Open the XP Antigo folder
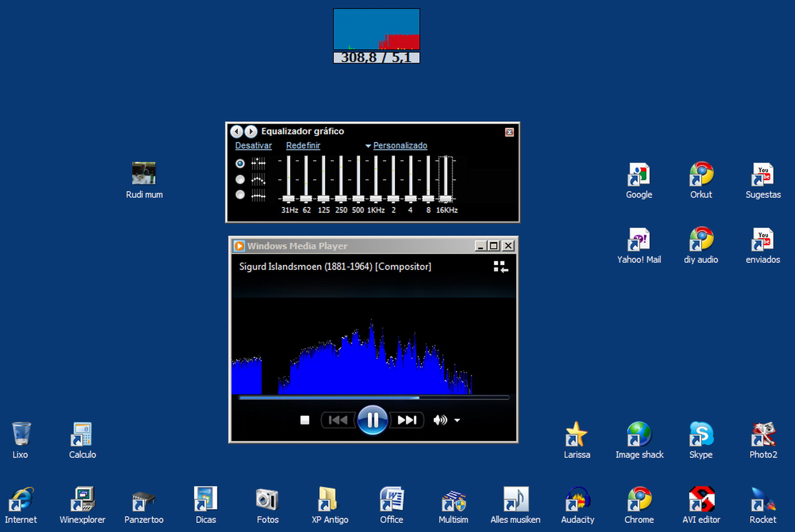Viewport: 795px width, 532px height. click(x=328, y=499)
